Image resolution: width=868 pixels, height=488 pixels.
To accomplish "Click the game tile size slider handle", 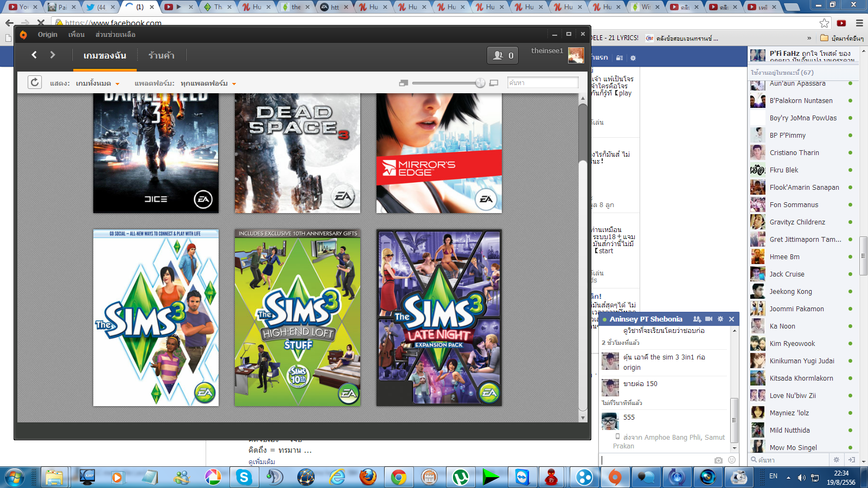I will tap(480, 83).
